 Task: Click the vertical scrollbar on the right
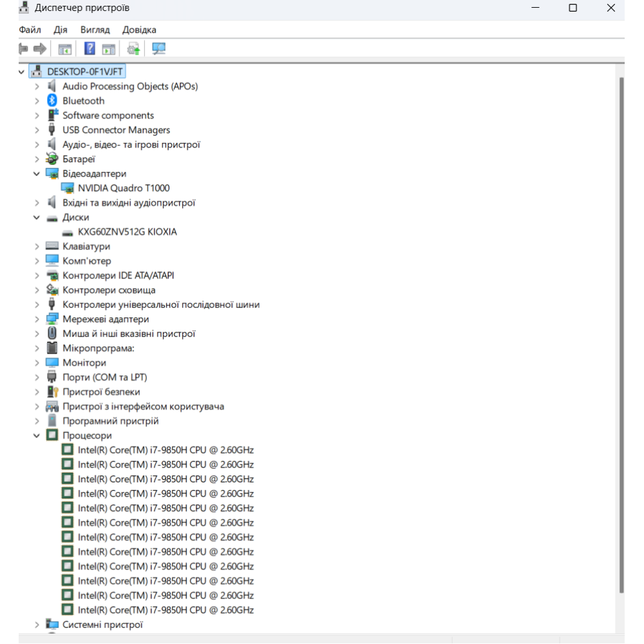pos(621,322)
